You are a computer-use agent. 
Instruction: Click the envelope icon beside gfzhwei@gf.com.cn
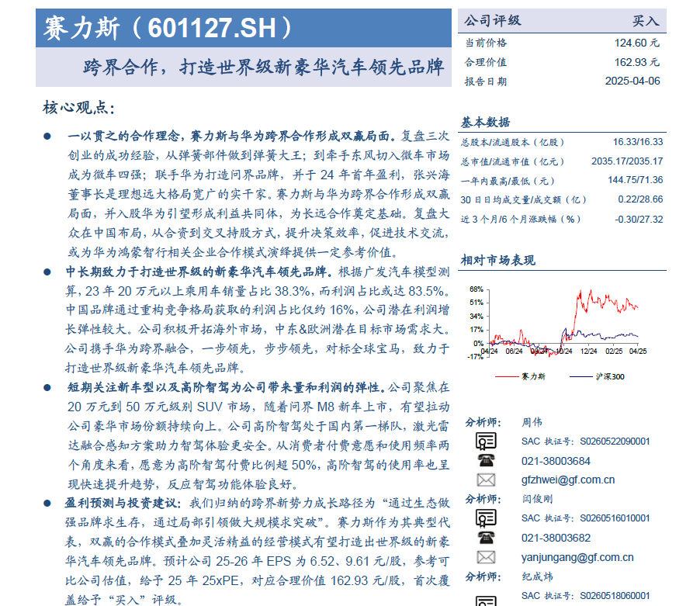click(486, 480)
